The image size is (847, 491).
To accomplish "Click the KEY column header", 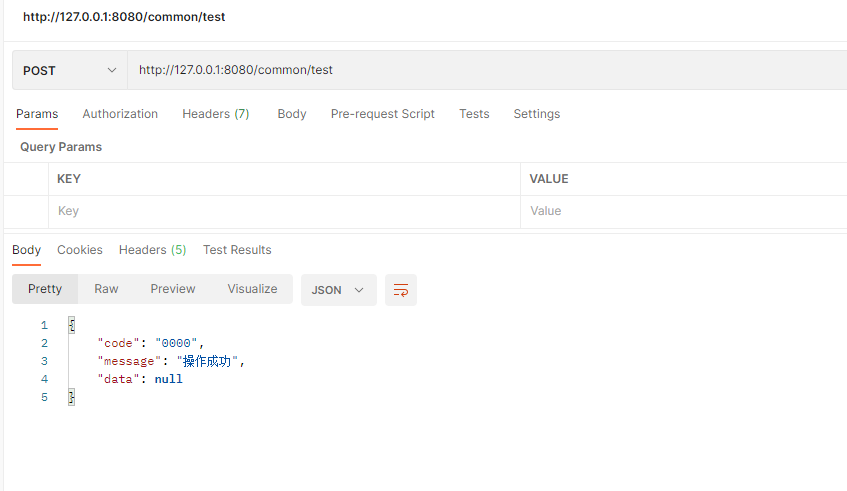I will (x=69, y=179).
